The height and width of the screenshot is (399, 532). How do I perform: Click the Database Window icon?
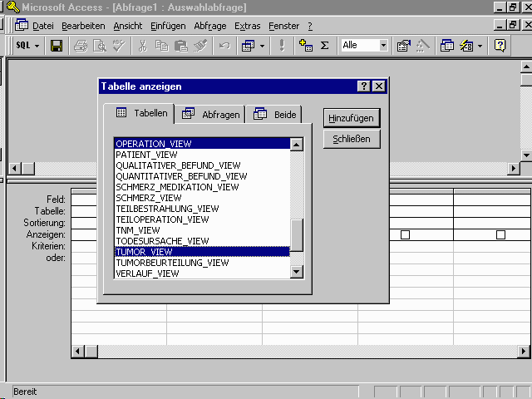click(x=447, y=46)
